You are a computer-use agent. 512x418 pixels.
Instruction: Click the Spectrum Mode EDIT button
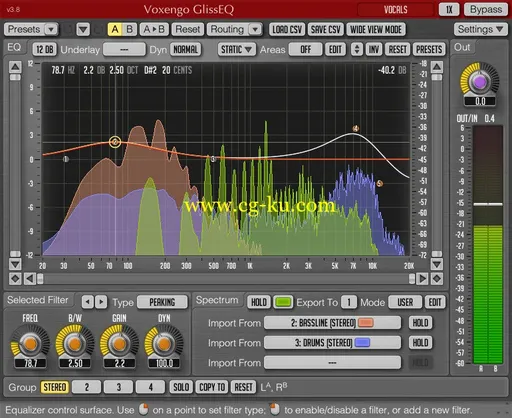(x=435, y=302)
